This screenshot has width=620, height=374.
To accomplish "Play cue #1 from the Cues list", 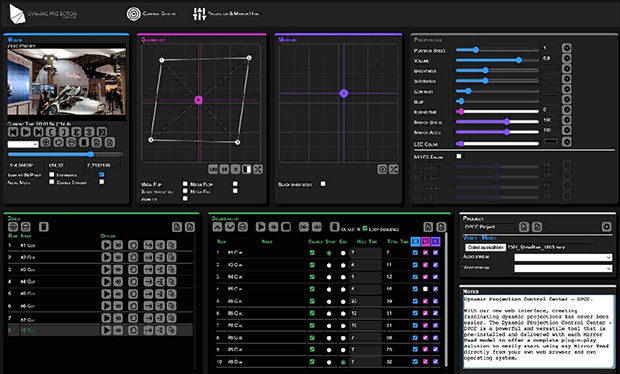I will 106,245.
